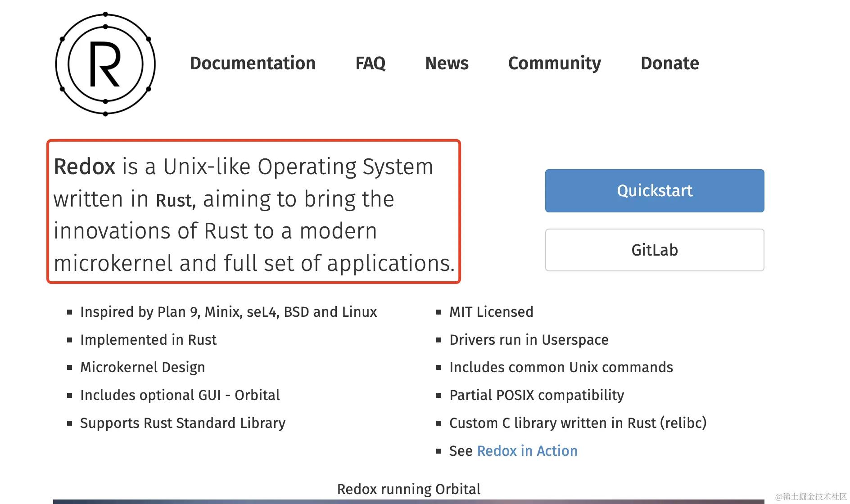Image resolution: width=850 pixels, height=504 pixels.
Task: Follow the Redox in Action link
Action: pyautogui.click(x=527, y=451)
